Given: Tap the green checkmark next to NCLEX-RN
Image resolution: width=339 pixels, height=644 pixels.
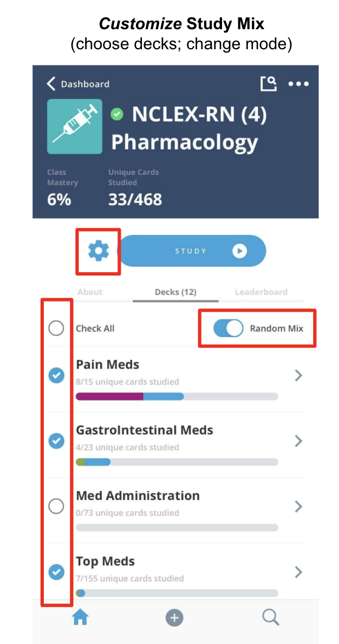Looking at the screenshot, I should (118, 114).
